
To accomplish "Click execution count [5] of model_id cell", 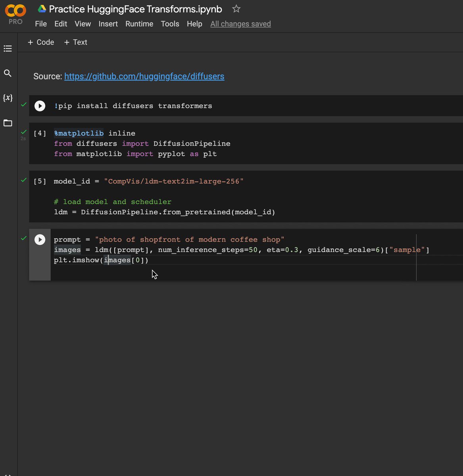I will coord(40,181).
